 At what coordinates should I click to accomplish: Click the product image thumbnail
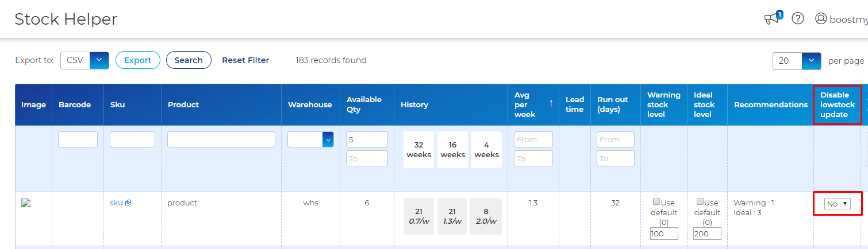point(25,203)
